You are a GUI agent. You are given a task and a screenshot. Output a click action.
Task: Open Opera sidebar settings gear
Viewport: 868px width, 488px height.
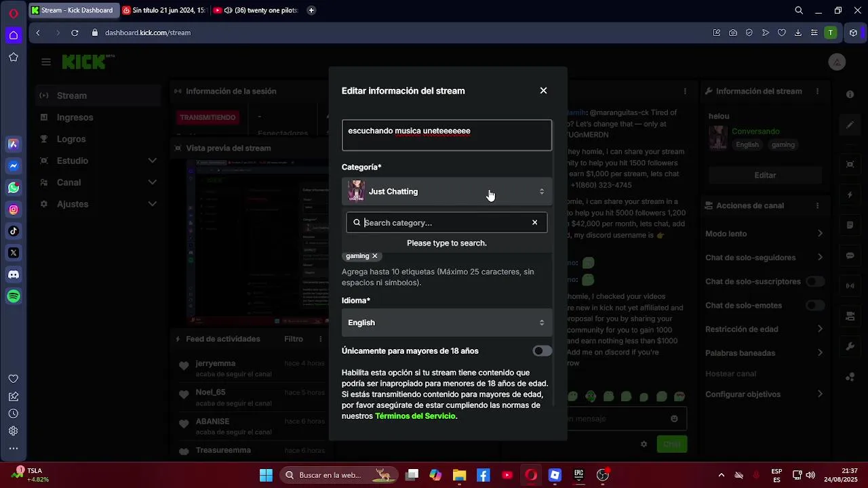point(14,430)
